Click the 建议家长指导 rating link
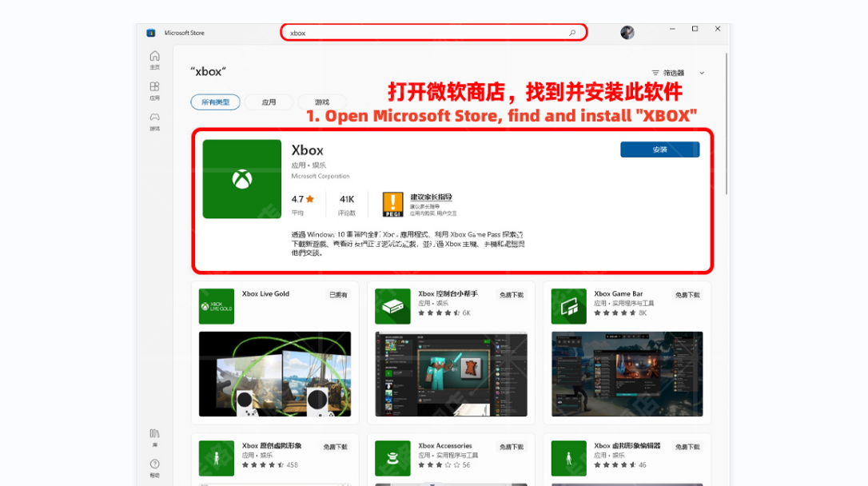Screen dimensions: 868x486 pos(432,197)
